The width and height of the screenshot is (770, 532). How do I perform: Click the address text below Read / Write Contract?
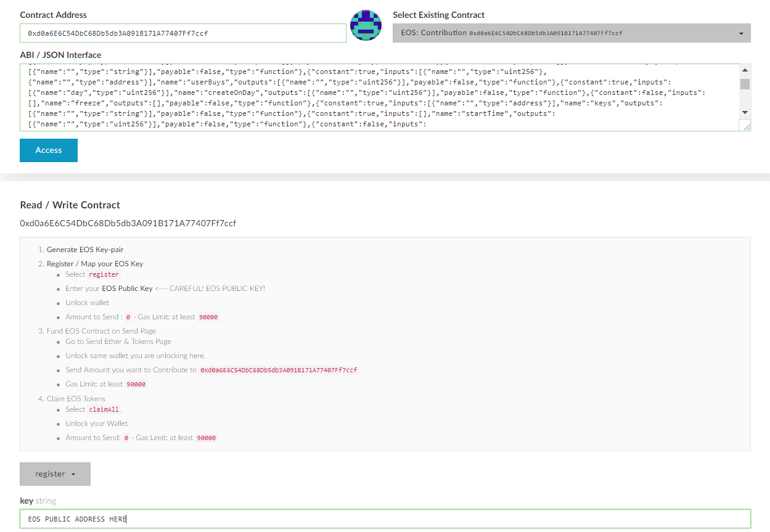click(128, 223)
